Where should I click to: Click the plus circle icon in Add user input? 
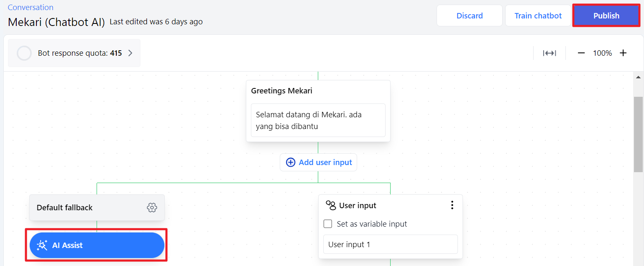point(290,162)
